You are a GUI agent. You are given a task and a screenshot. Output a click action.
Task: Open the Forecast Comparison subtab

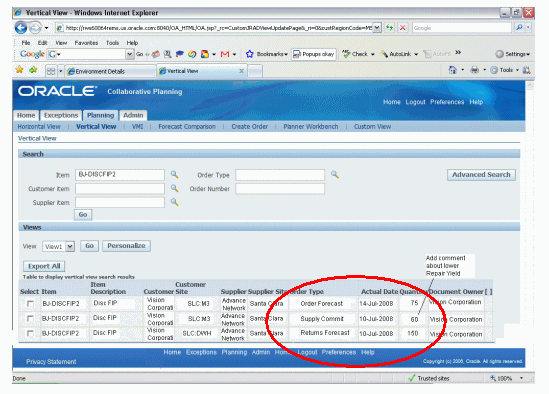(x=187, y=126)
